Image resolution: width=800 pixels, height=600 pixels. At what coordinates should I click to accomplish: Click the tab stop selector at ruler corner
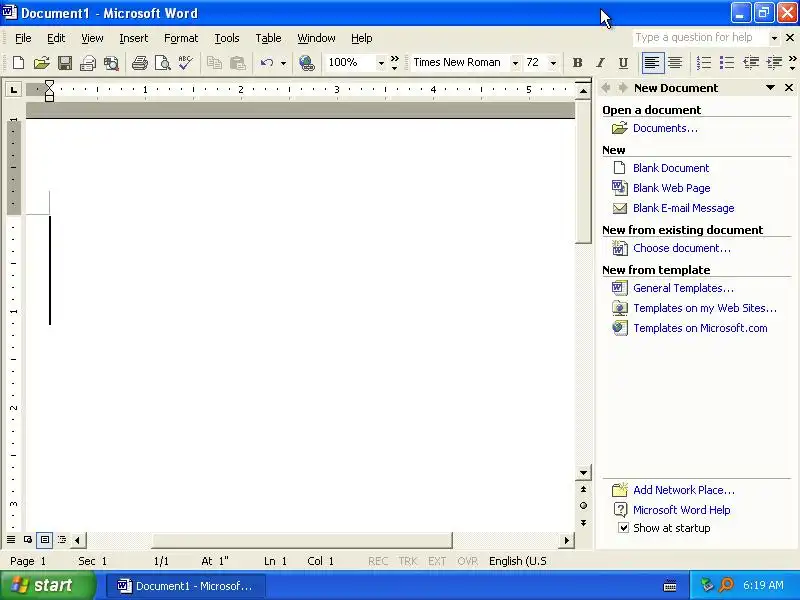[x=14, y=90]
